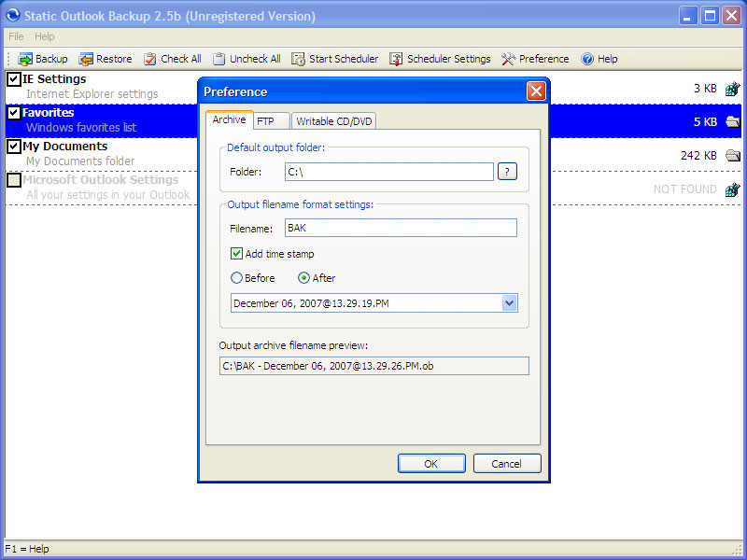Click the Backup toolbar icon
747x560 pixels.
click(x=25, y=59)
